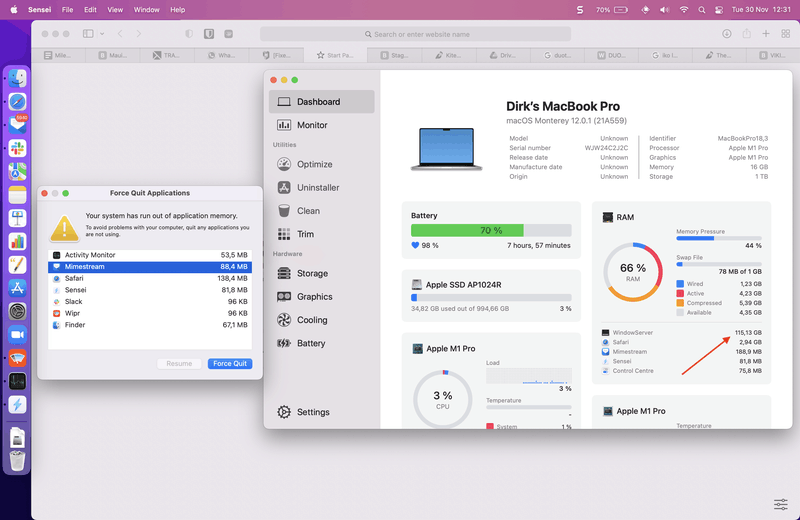The height and width of the screenshot is (520, 800).
Task: Open the View menu
Action: click(x=115, y=10)
